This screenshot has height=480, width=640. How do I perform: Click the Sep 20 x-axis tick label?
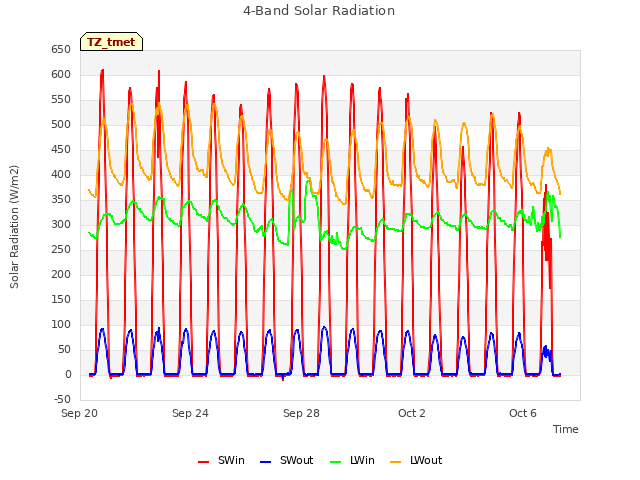(x=79, y=413)
